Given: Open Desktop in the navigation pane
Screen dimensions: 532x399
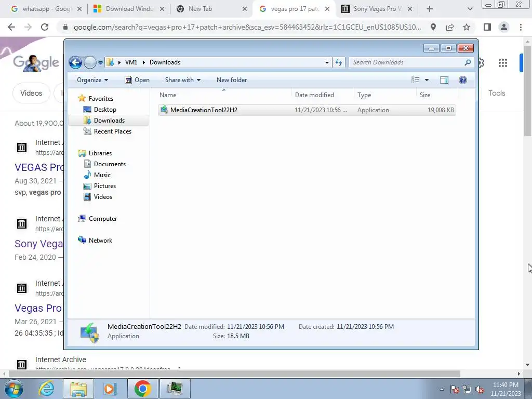Looking at the screenshot, I should point(100,110).
